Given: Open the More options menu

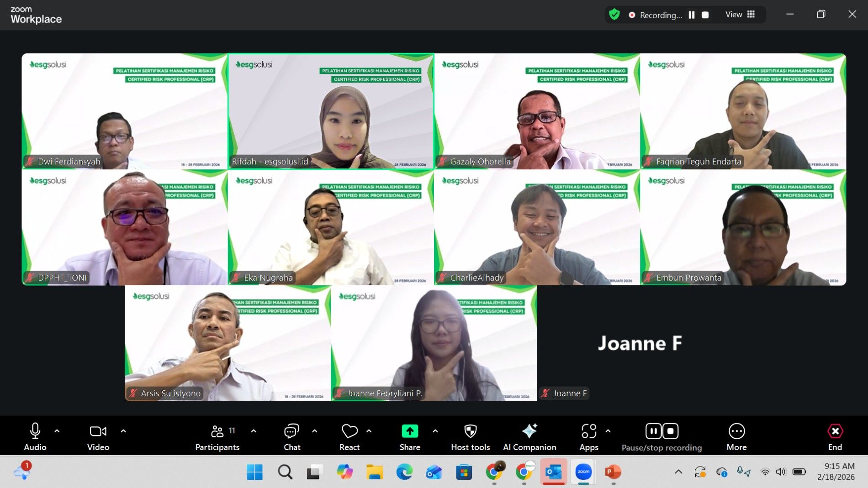Looking at the screenshot, I should point(736,436).
